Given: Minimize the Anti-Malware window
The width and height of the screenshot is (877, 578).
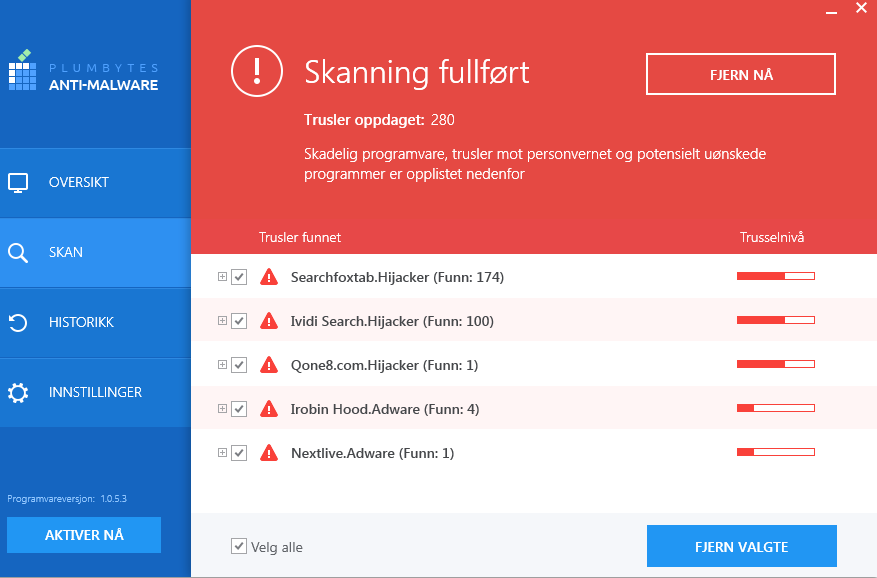Looking at the screenshot, I should pos(832,10).
